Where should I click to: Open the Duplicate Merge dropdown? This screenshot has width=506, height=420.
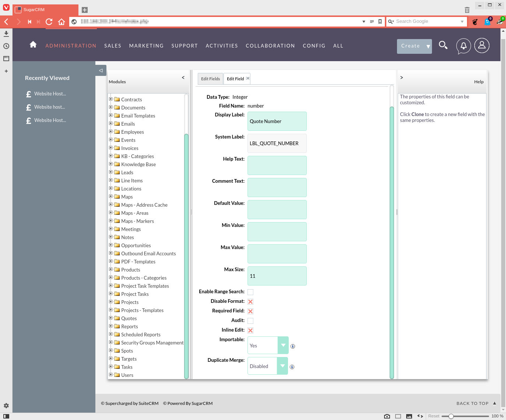tap(268, 366)
